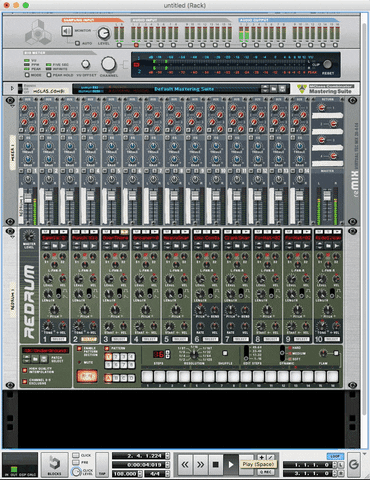Browse sample for Redrum channel 1 folder icon

tap(55, 246)
